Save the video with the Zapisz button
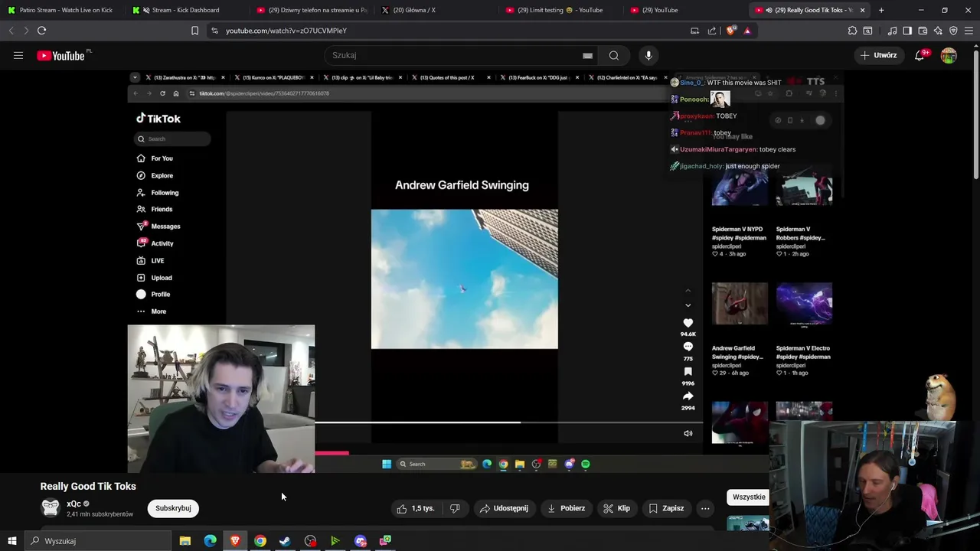Image resolution: width=980 pixels, height=551 pixels. tap(666, 508)
